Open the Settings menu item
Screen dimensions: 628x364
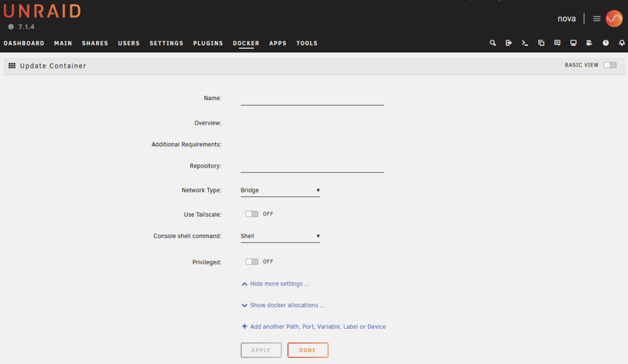point(166,43)
